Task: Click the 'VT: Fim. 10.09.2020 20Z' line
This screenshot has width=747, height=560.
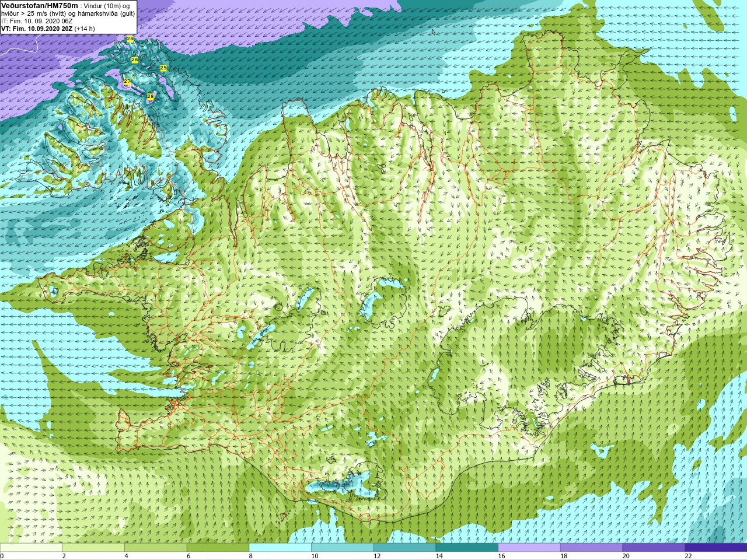Action: pos(37,29)
